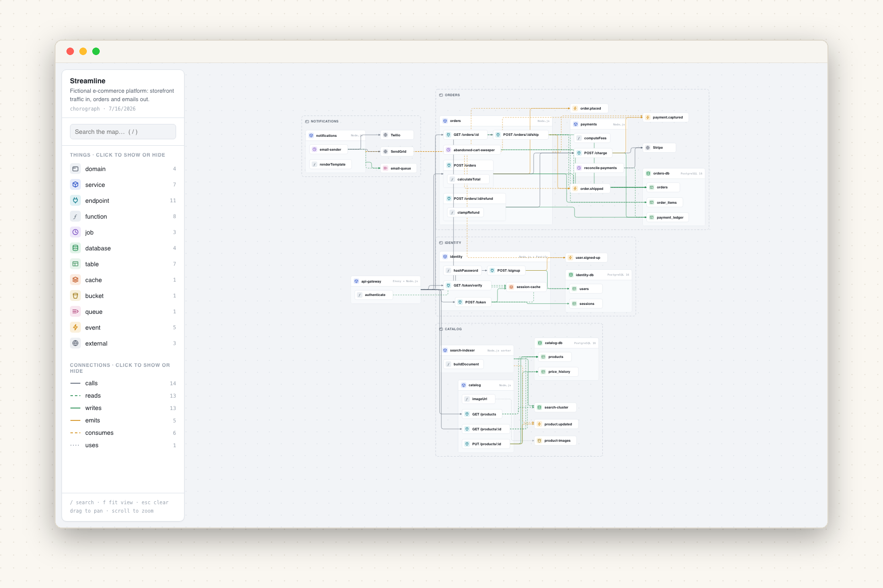The height and width of the screenshot is (588, 883).
Task: Toggle visibility of reads connections
Action: [123, 396]
